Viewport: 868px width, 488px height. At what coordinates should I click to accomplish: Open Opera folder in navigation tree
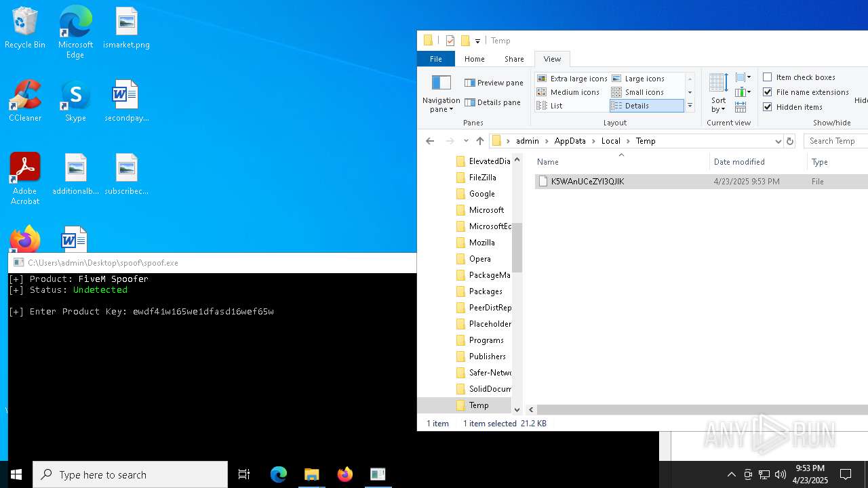coord(479,259)
